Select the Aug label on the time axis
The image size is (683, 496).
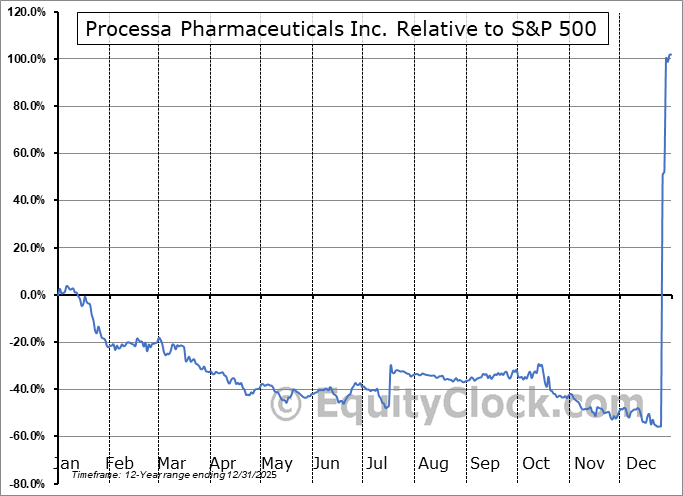(433, 463)
